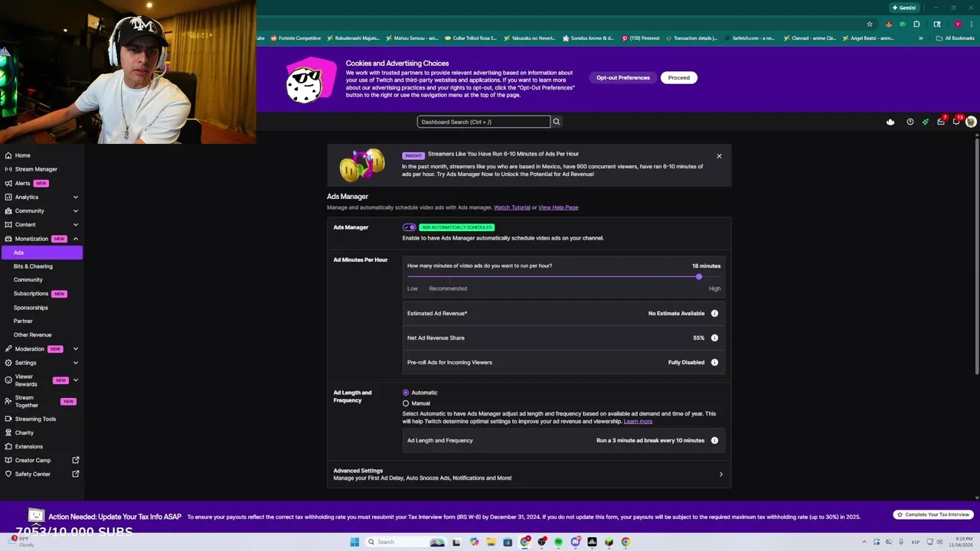Open the Watch Tutorial link
Viewport: 980px width, 551px height.
[x=512, y=207]
